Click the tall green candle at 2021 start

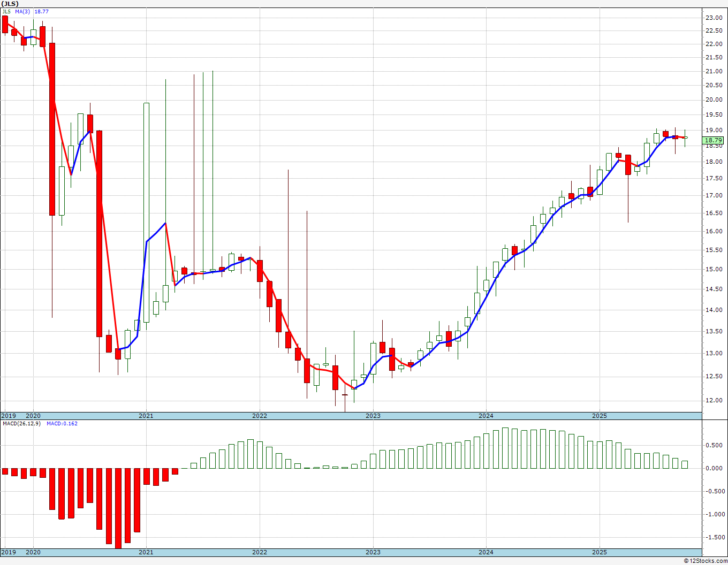(146, 213)
